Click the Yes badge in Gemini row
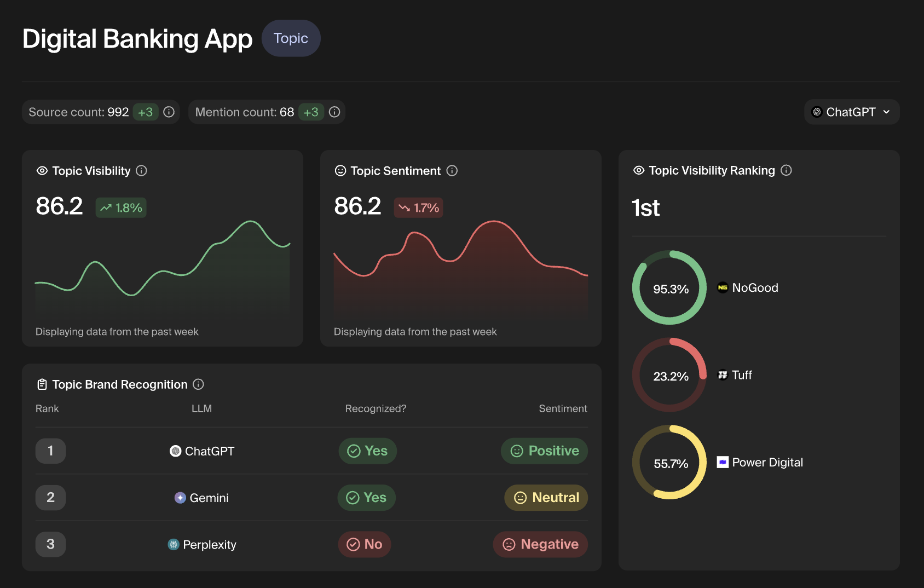 click(x=367, y=498)
